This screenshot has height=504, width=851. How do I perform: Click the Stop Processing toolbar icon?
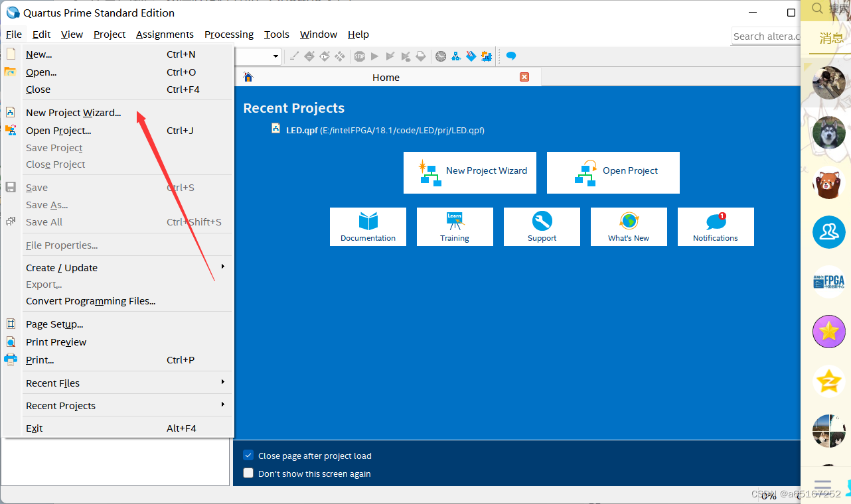point(359,56)
